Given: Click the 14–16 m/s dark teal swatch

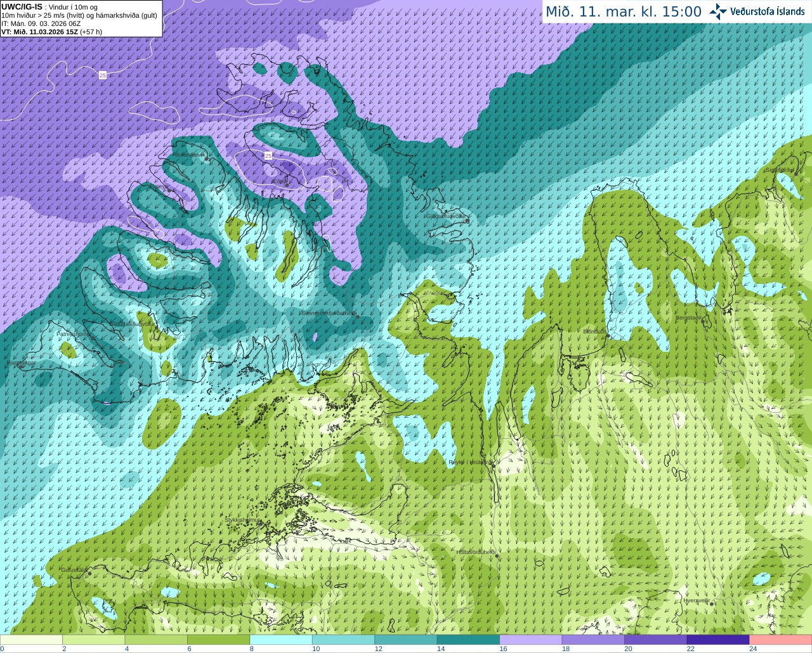Looking at the screenshot, I should coord(468,640).
